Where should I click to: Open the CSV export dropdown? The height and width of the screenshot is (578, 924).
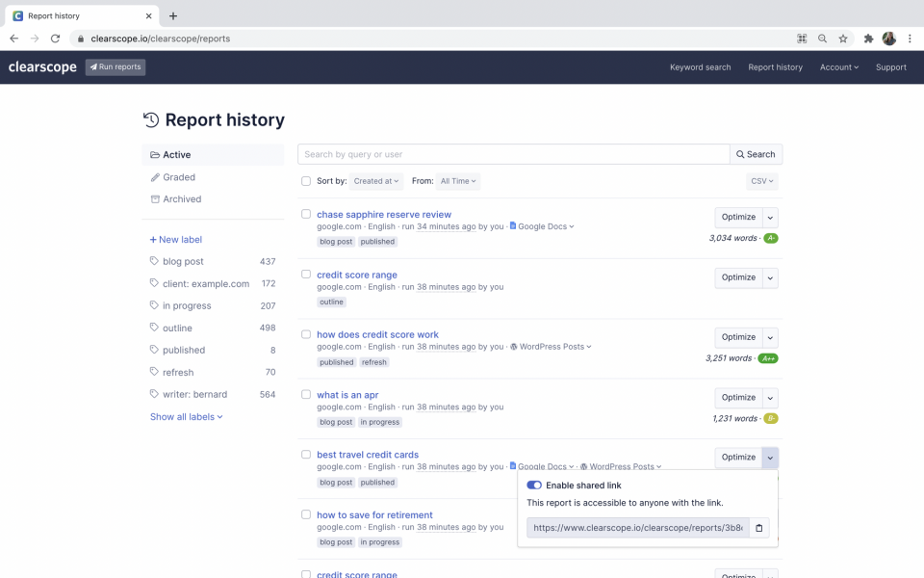[760, 180]
